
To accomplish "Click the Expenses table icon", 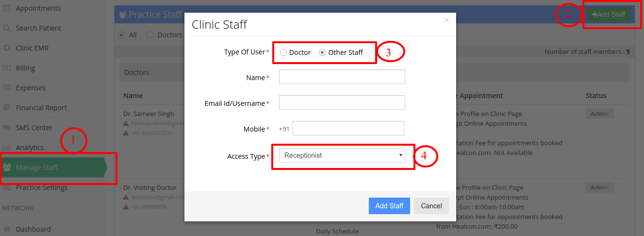I will point(7,88).
